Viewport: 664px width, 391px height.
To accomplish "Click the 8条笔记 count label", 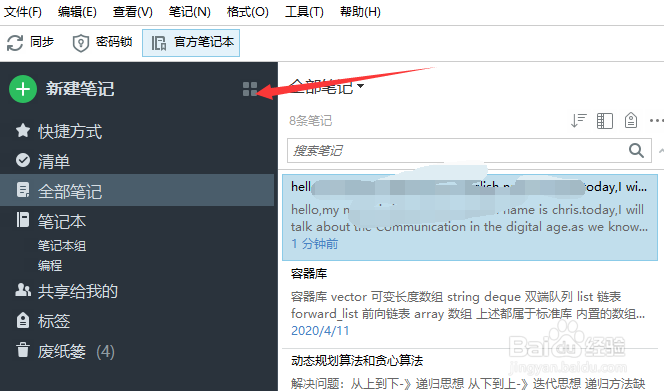I will pos(310,121).
